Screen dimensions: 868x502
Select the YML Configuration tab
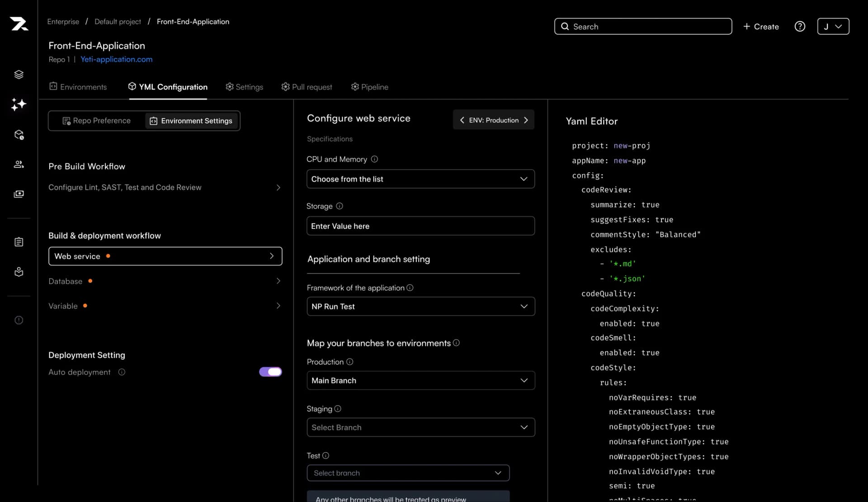click(x=168, y=86)
